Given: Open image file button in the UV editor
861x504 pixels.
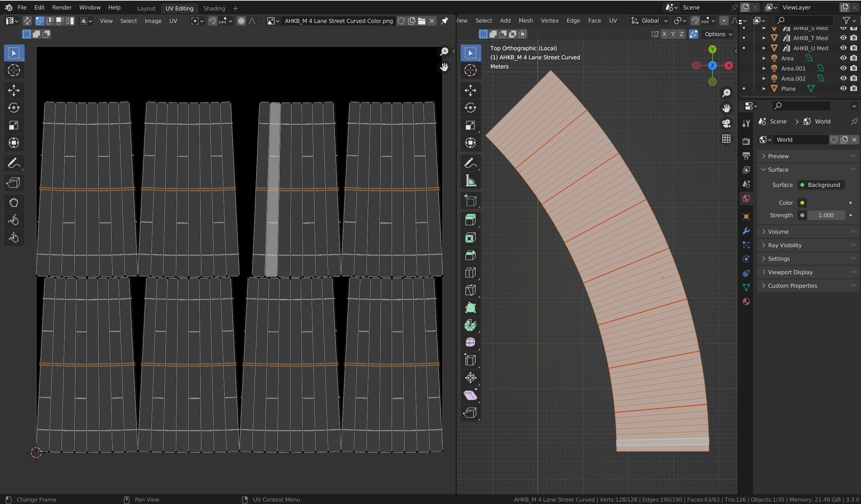Looking at the screenshot, I should click(x=422, y=21).
